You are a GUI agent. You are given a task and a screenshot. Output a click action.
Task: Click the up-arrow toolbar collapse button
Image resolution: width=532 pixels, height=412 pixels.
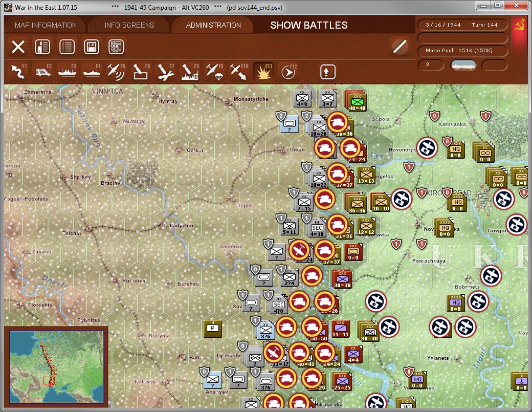click(327, 72)
